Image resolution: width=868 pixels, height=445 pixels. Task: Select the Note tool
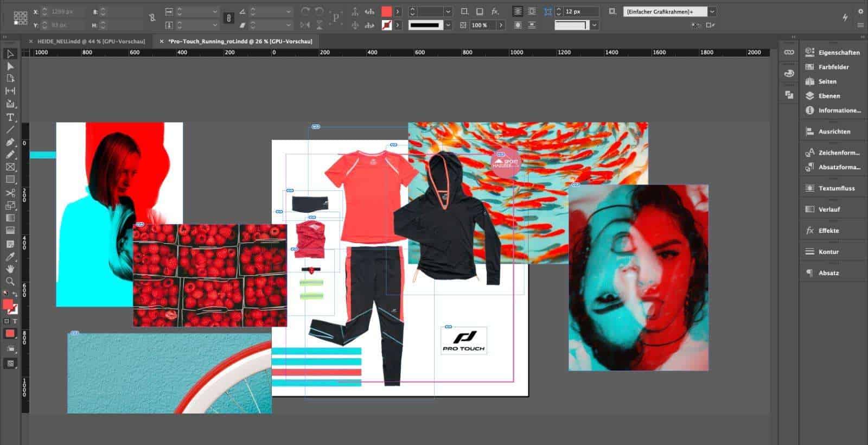pos(10,244)
